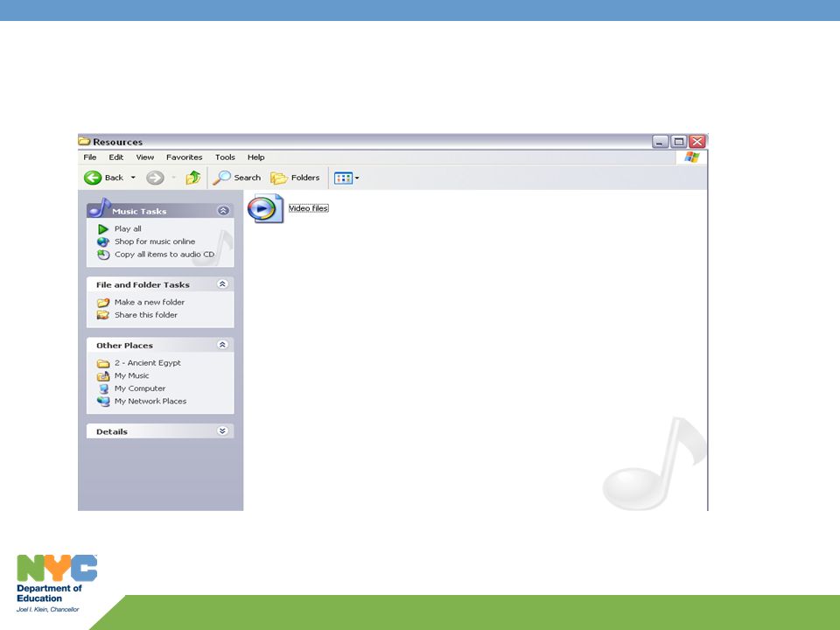Click the green Back arrow icon

click(93, 178)
